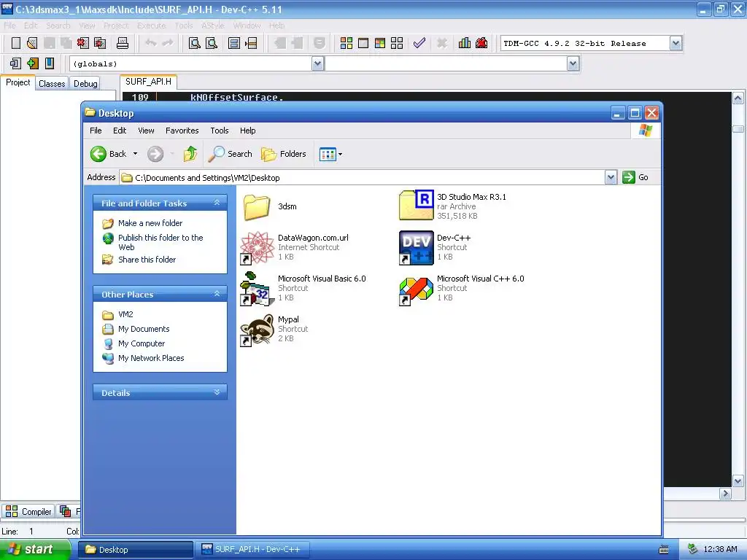
Task: Open the Dev-C++ AStyle menu
Action: click(x=212, y=26)
